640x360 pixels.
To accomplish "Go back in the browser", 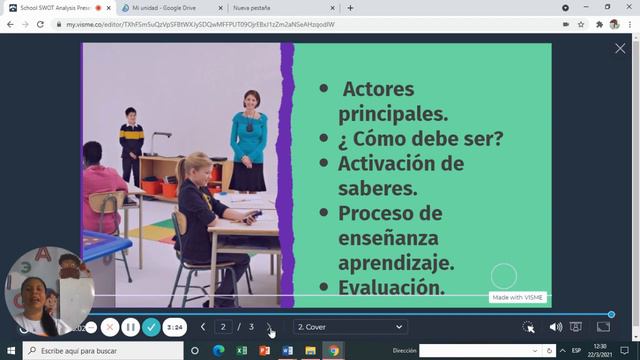I will (10, 24).
